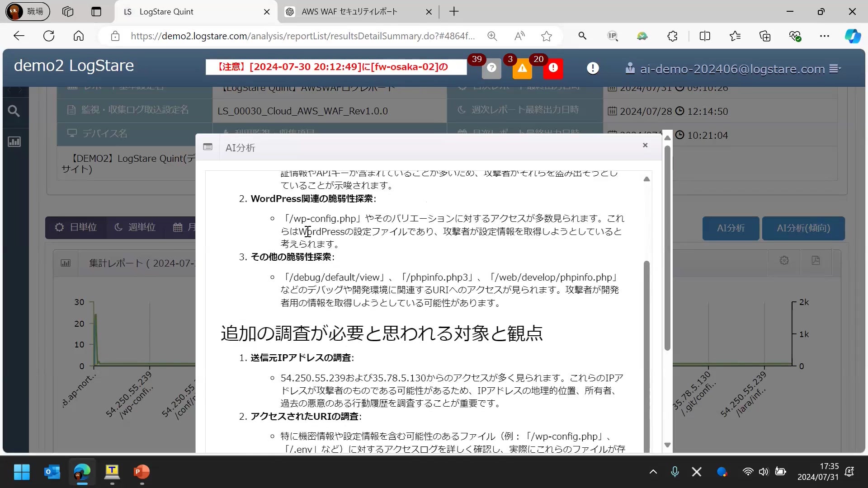Open the orange warning alerts icon

tap(522, 68)
